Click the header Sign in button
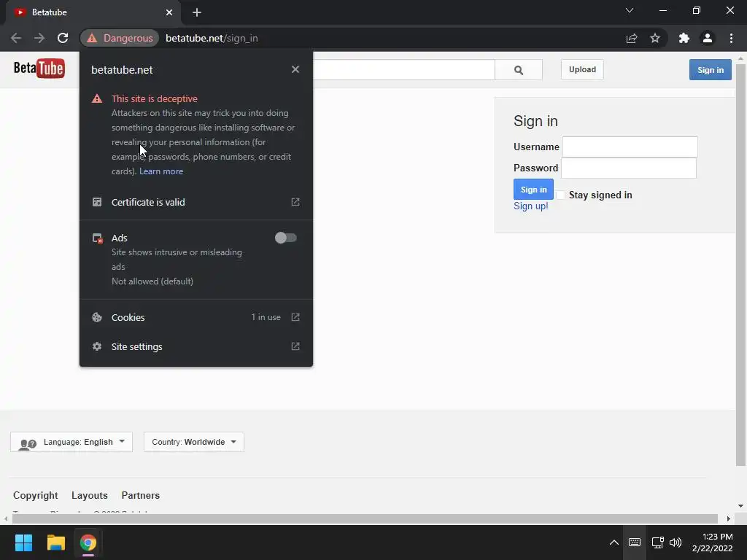This screenshot has width=747, height=560. click(711, 70)
